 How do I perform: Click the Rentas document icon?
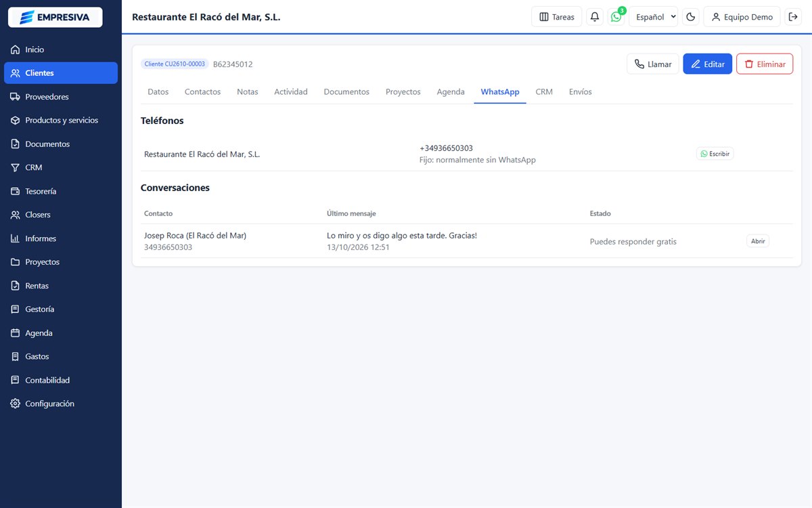coord(15,286)
